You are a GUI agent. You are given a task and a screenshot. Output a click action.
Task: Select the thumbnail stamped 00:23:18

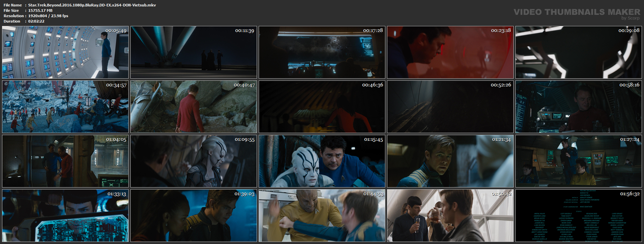[450, 52]
